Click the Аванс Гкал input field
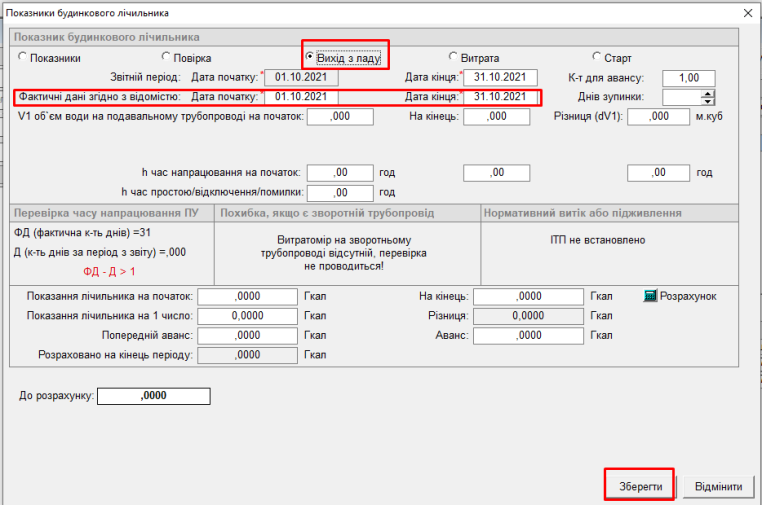This screenshot has width=762, height=505. pyautogui.click(x=527, y=336)
